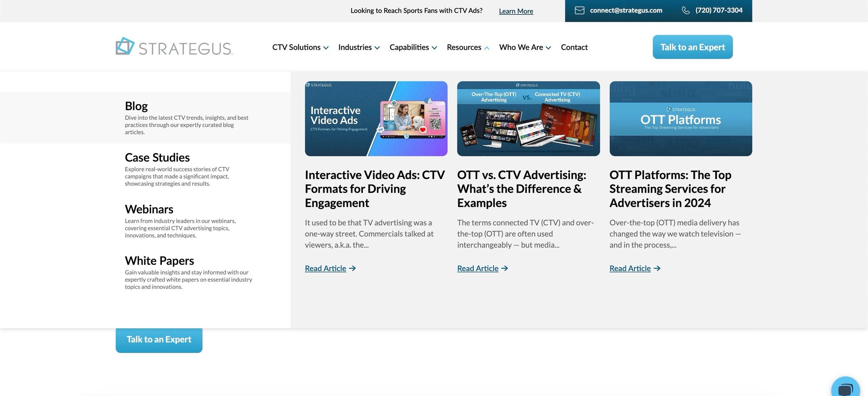Click arrow beside Interactive Video Ads Read Article

pos(352,268)
